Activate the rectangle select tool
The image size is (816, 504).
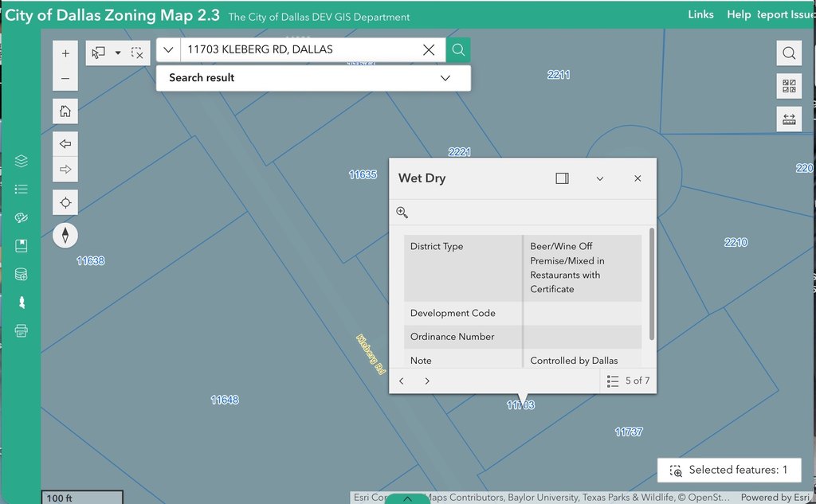click(98, 53)
